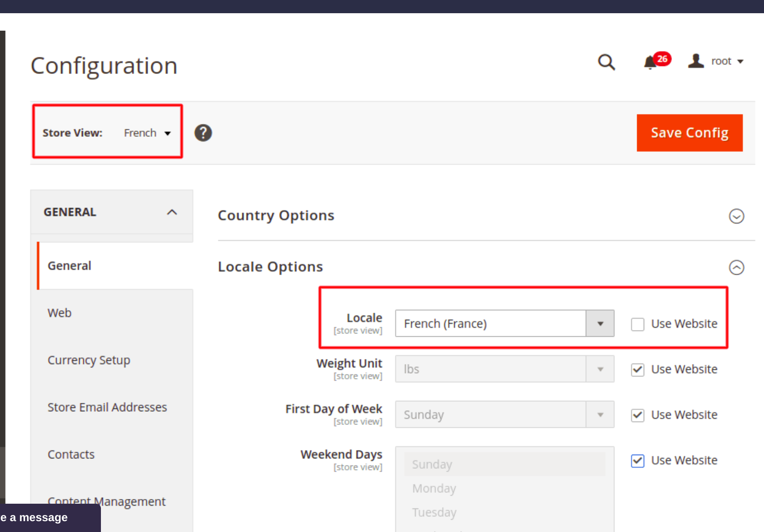Navigate to Currency Setup
Screen dimensions: 764x532
coord(89,360)
